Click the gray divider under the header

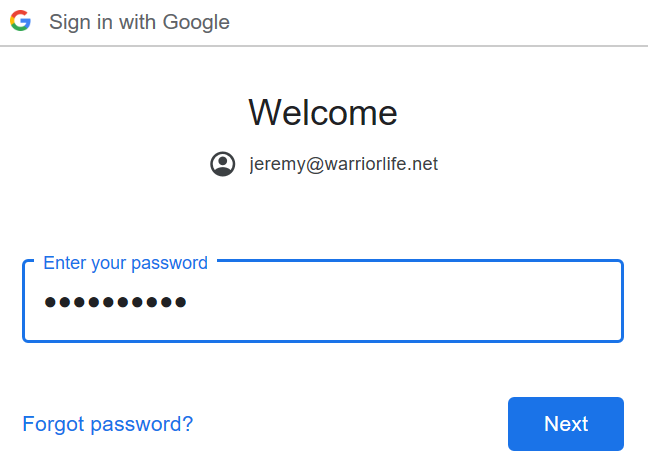(324, 46)
